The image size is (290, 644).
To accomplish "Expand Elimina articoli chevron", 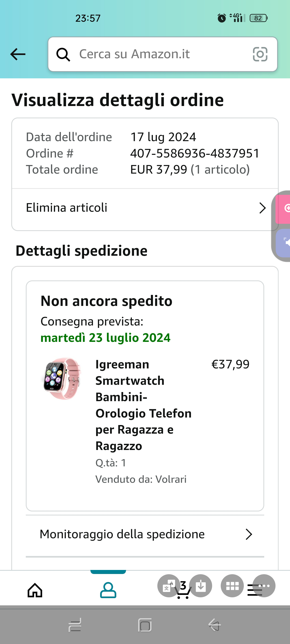I will coord(262,208).
